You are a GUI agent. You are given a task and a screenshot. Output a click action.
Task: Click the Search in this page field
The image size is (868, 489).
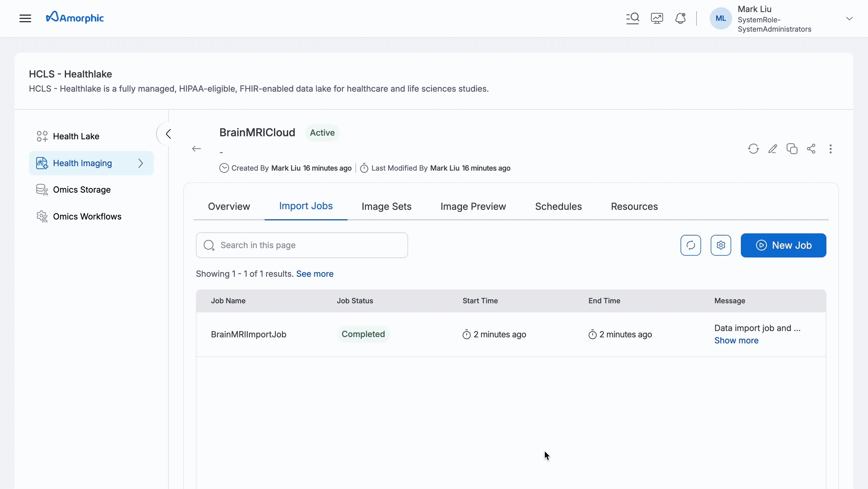coord(302,245)
